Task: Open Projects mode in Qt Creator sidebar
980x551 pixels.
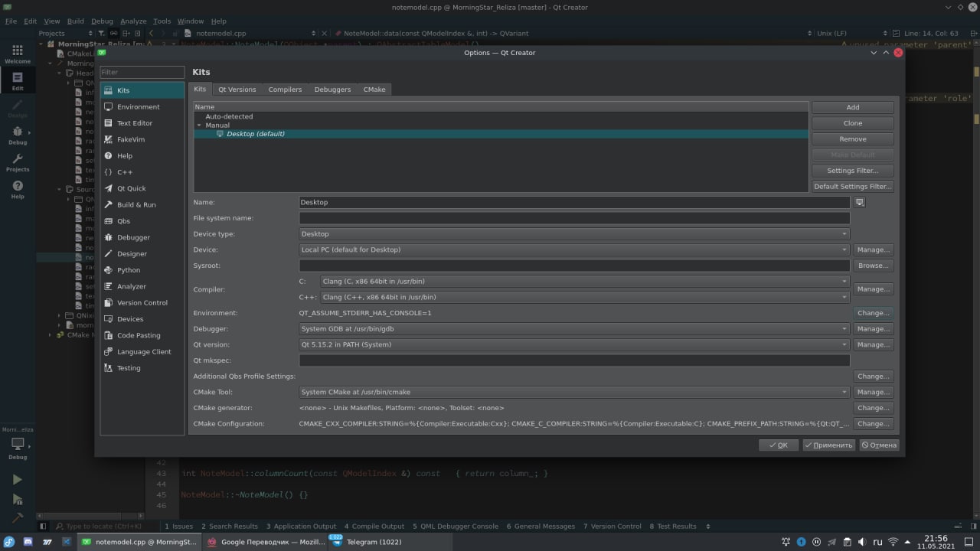Action: click(x=18, y=162)
